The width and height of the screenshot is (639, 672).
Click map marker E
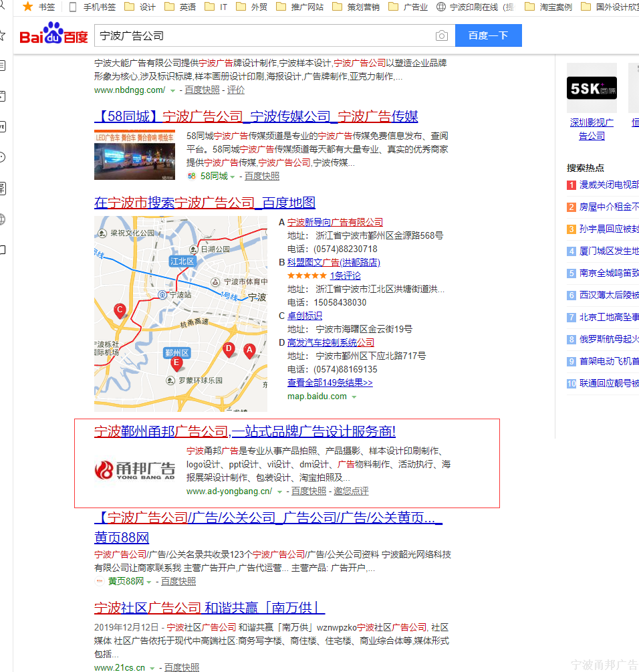tap(176, 363)
